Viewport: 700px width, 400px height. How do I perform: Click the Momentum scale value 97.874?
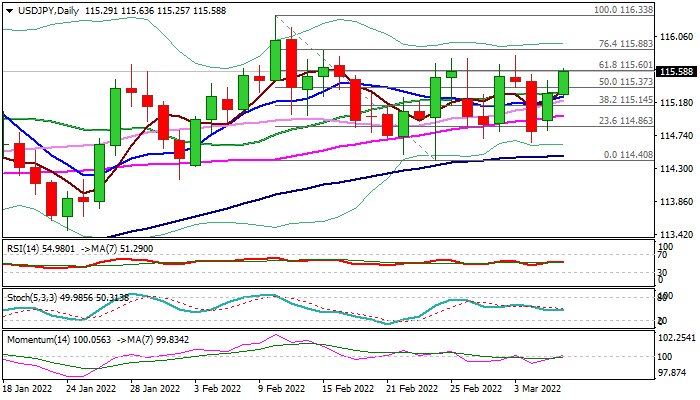coord(672,372)
